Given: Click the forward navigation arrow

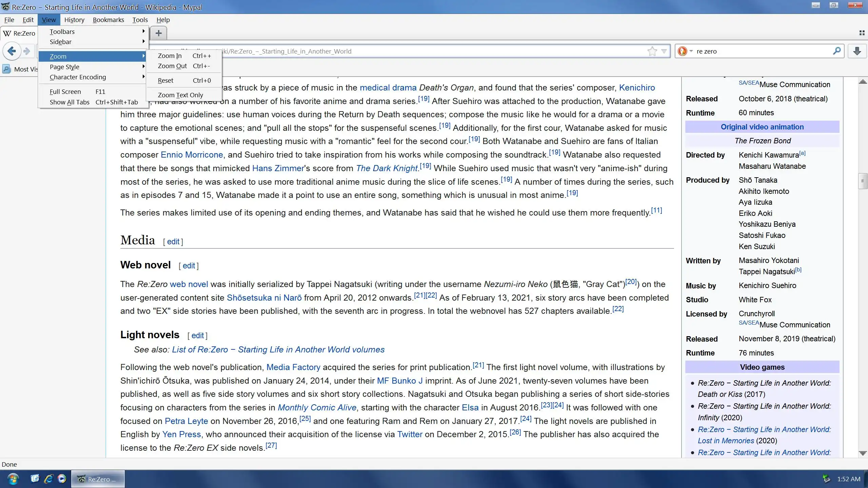Looking at the screenshot, I should click(x=27, y=51).
